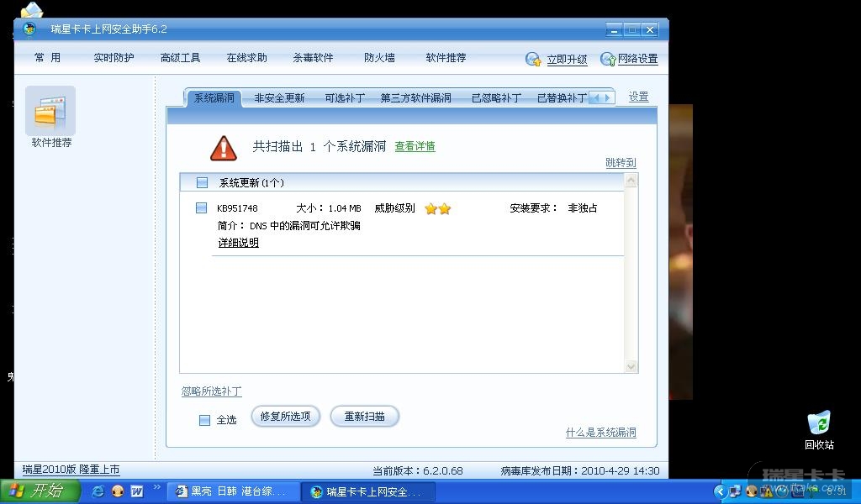Open the Recycle Bin (回收站) on the desktop
This screenshot has width=861, height=504.
(x=819, y=429)
